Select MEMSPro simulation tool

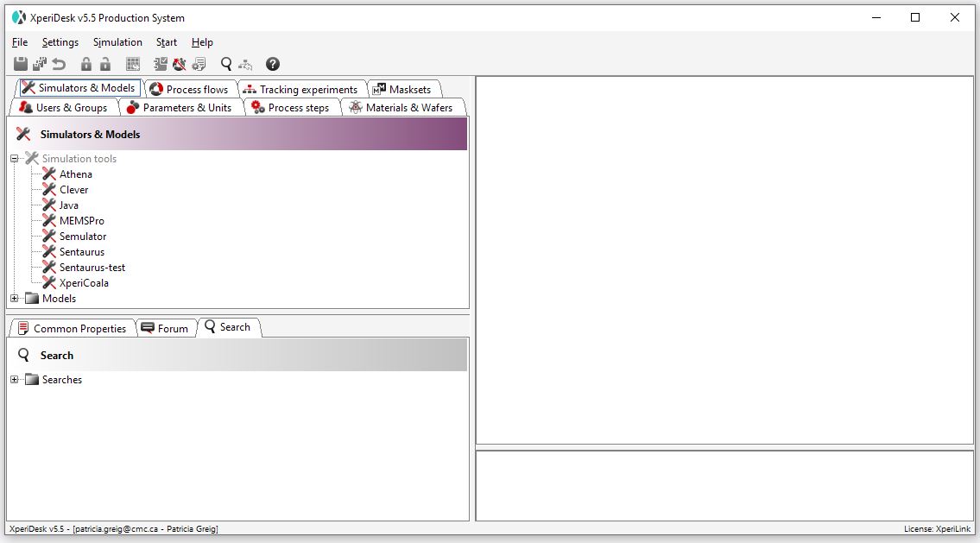tap(82, 221)
